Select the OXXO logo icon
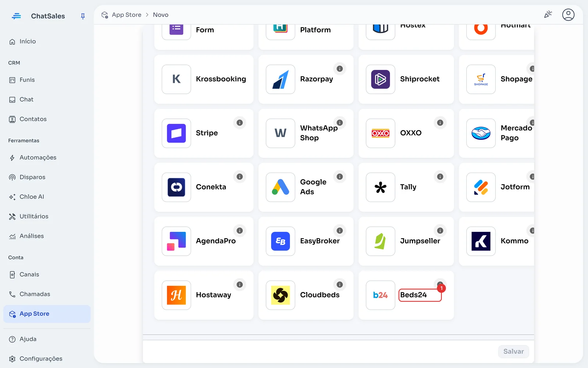The image size is (588, 368). 380,133
